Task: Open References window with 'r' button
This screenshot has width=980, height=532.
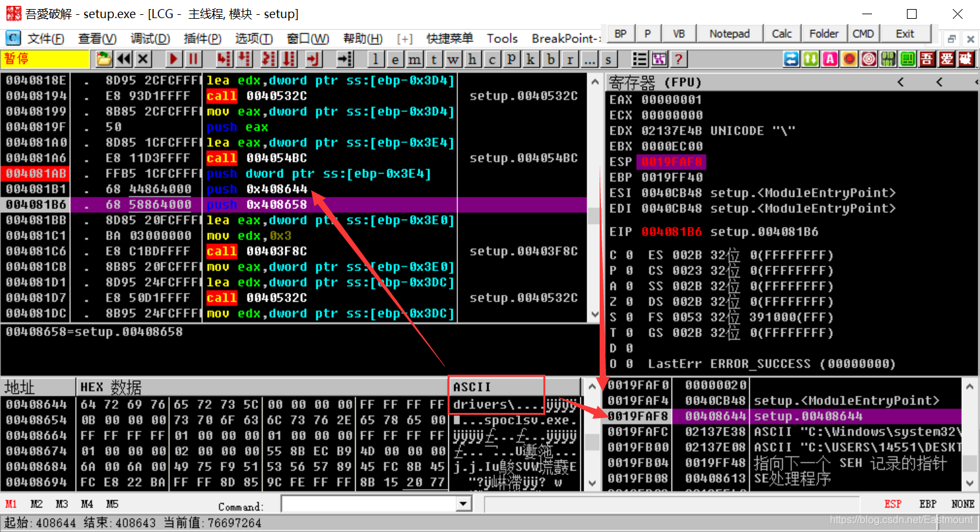Action: coord(570,60)
